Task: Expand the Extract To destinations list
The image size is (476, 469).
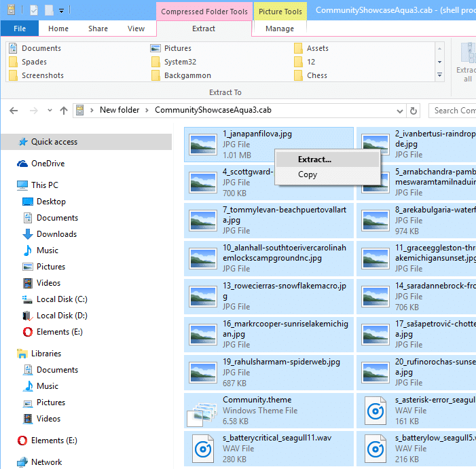Action: point(439,75)
